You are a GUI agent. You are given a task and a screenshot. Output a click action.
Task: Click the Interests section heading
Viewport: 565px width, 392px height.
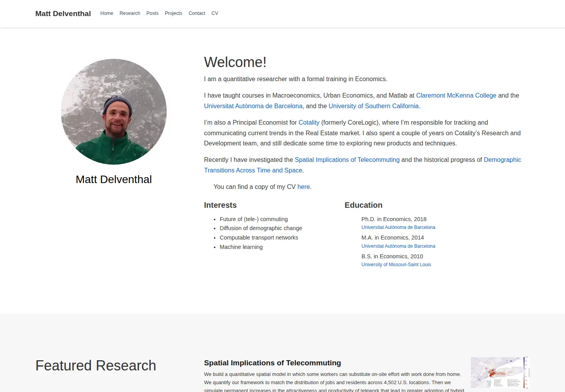click(220, 205)
